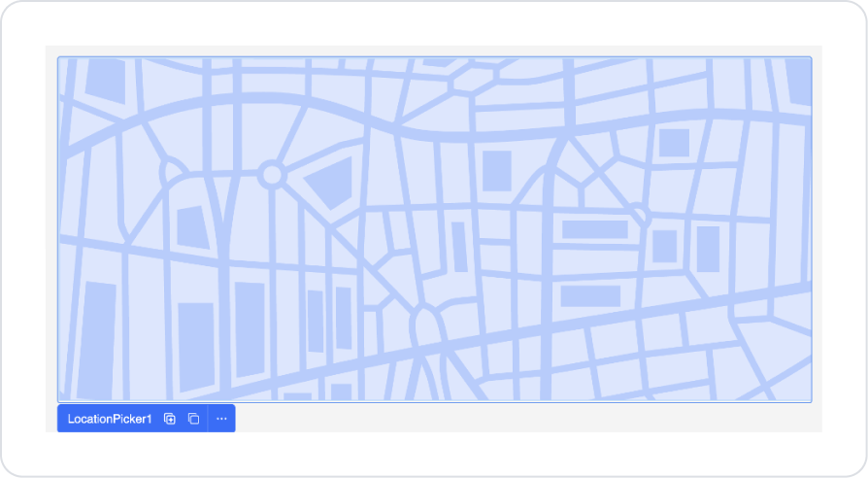The width and height of the screenshot is (868, 478).
Task: Click the small roundabout on map's right side
Action: coord(638,214)
